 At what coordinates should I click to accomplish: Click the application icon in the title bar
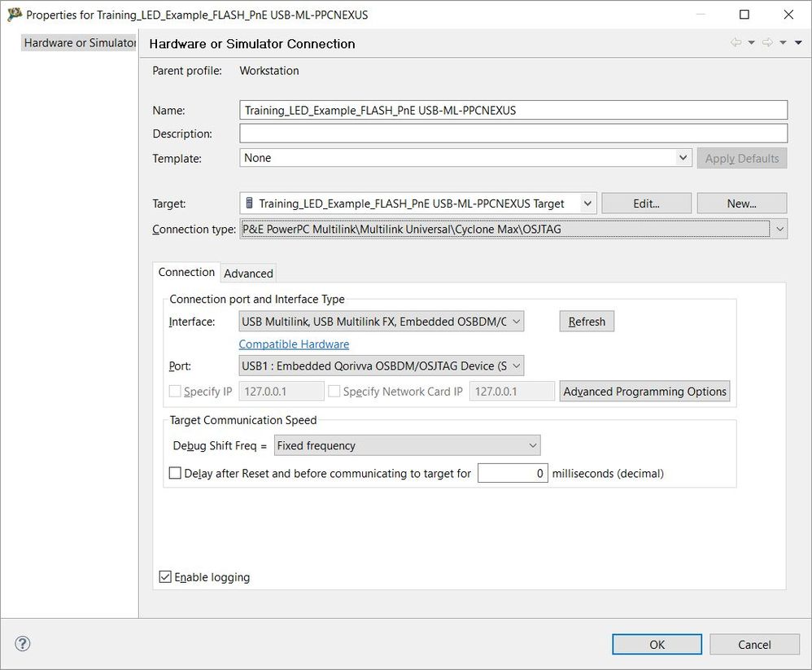pyautogui.click(x=14, y=15)
